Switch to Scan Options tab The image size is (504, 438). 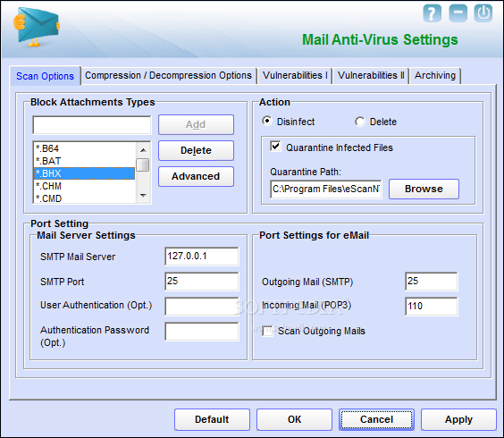[45, 76]
